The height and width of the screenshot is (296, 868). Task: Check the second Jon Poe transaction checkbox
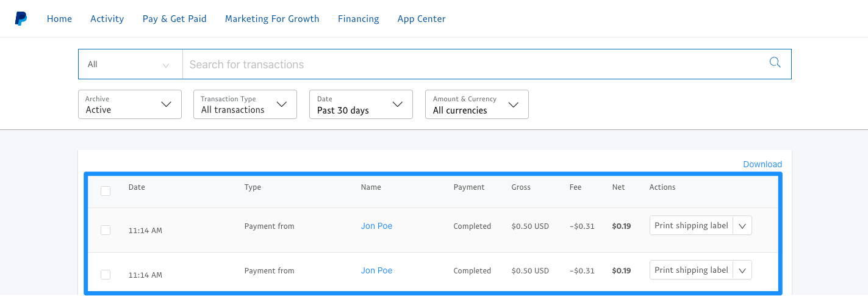(106, 275)
